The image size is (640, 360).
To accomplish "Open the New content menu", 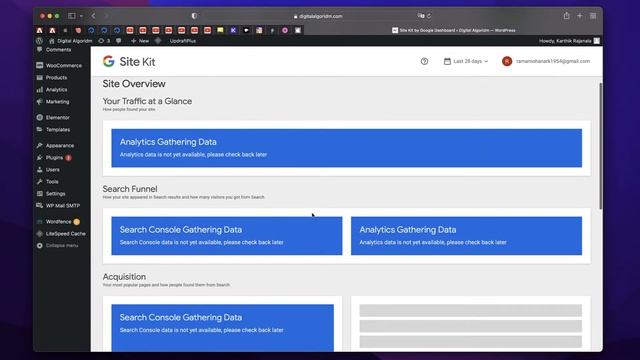I will [140, 41].
